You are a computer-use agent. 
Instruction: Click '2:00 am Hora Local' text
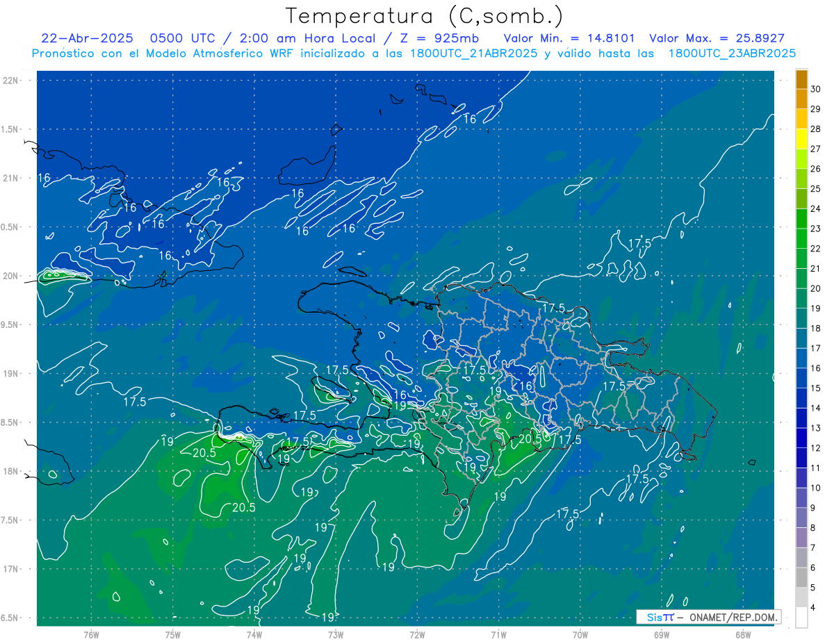(308, 38)
